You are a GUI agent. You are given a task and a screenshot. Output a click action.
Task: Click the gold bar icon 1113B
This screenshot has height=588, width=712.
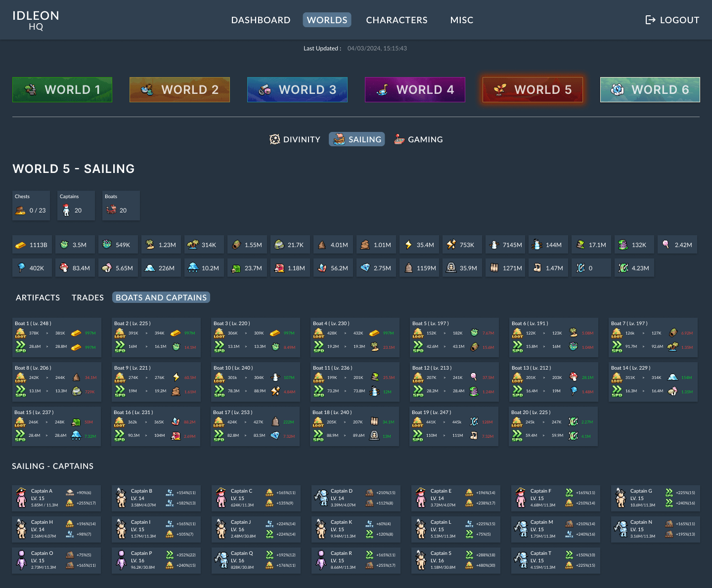(20, 245)
